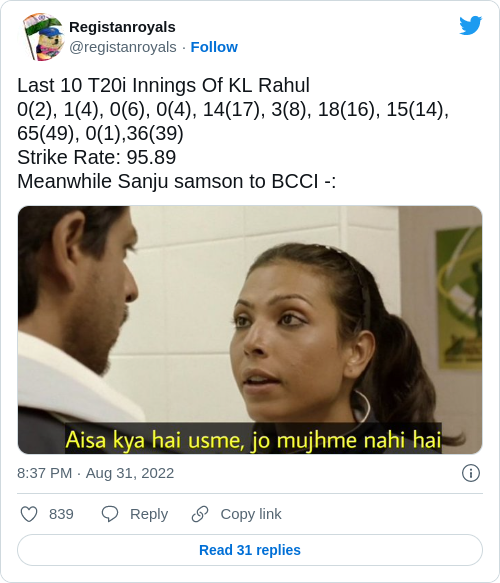Open the Registanroyals profile avatar
The height and width of the screenshot is (583, 500).
coord(42,37)
